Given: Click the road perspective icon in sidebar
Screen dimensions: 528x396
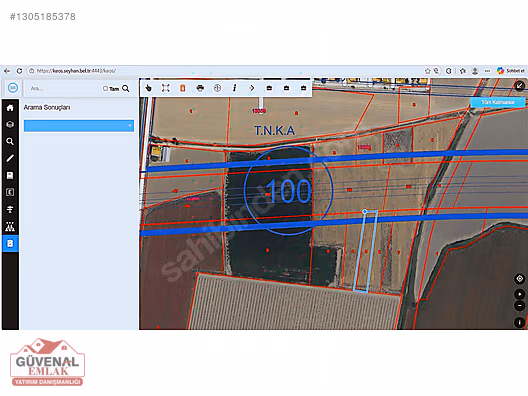Looking at the screenshot, I should pyautogui.click(x=10, y=227).
